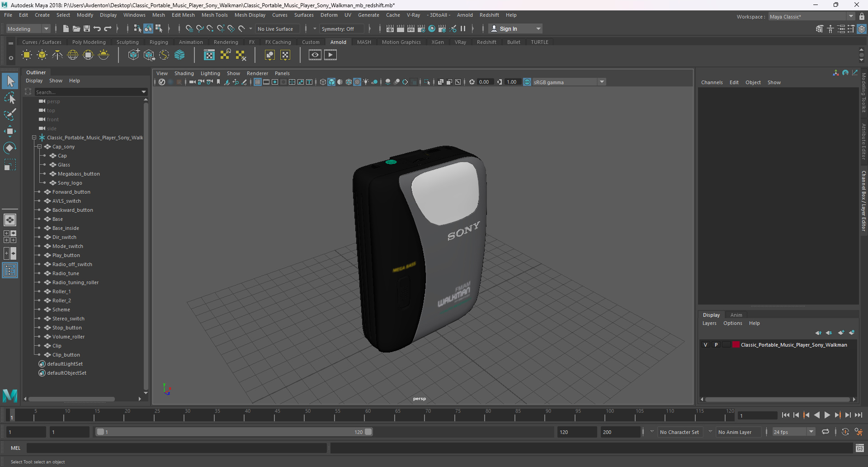This screenshot has height=467, width=868.
Task: Click the Open Scene folder icon
Action: pos(76,29)
